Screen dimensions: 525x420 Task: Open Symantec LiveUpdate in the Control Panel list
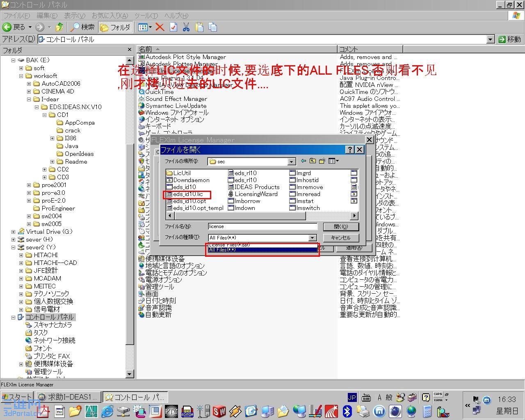pyautogui.click(x=173, y=106)
